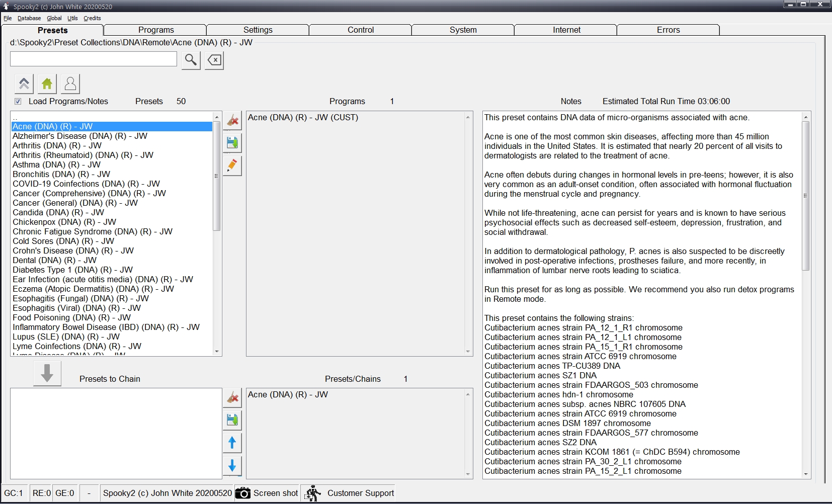832x504 pixels.
Task: Click the GC:1 status button
Action: coord(14,493)
